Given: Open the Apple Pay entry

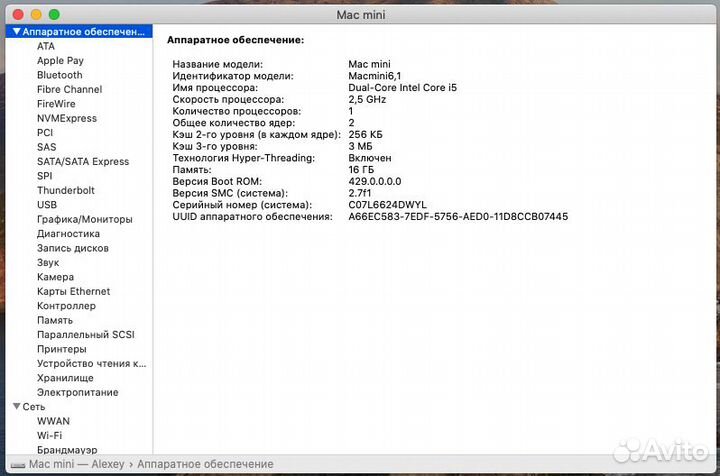Looking at the screenshot, I should [60, 61].
